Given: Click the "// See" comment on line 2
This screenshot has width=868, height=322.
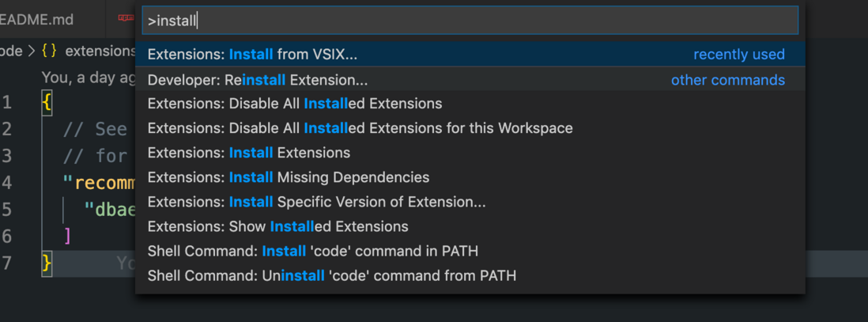Looking at the screenshot, I should coord(95,129).
